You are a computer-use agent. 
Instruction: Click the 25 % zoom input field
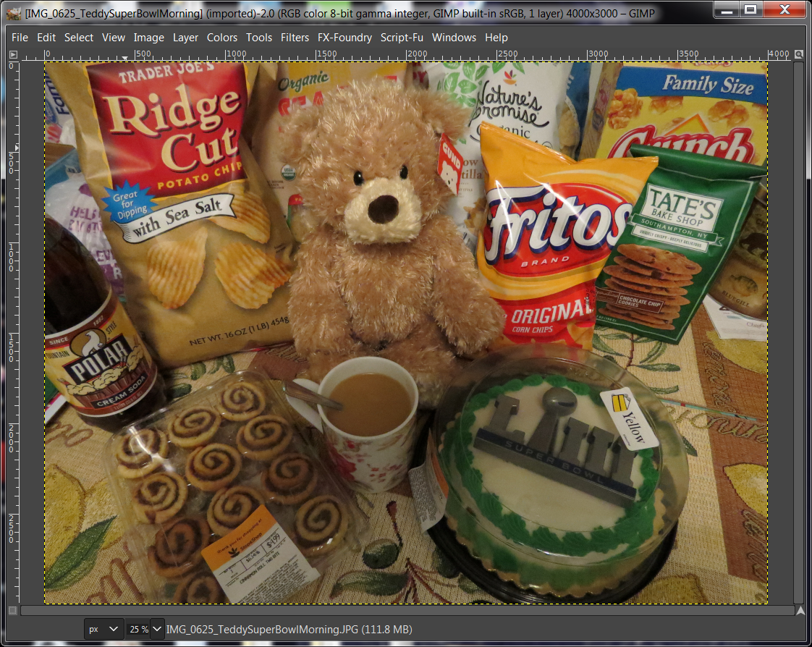(x=138, y=630)
